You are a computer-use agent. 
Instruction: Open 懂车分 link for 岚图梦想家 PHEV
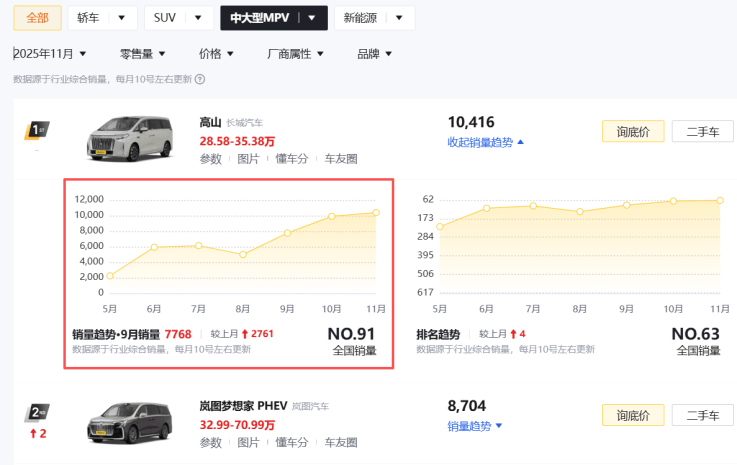[291, 442]
